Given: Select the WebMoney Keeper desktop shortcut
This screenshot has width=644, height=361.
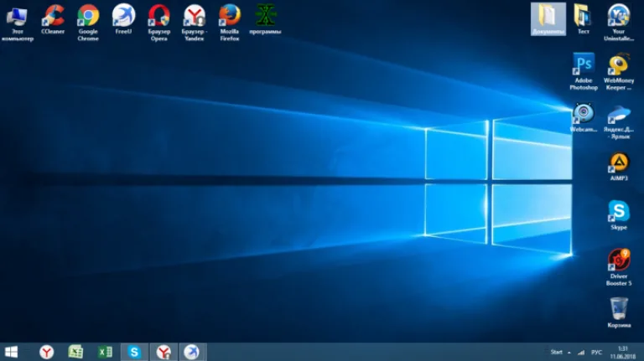Looking at the screenshot, I should [x=619, y=71].
